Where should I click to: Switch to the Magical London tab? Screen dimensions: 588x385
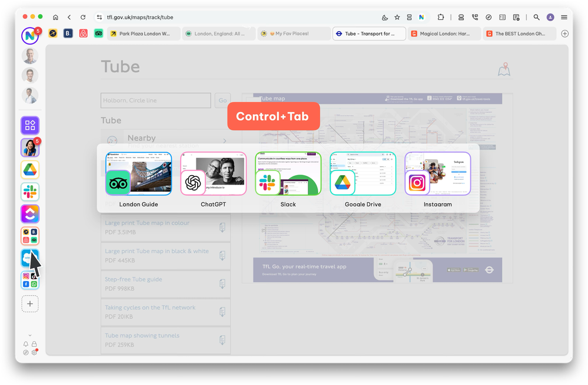click(444, 34)
